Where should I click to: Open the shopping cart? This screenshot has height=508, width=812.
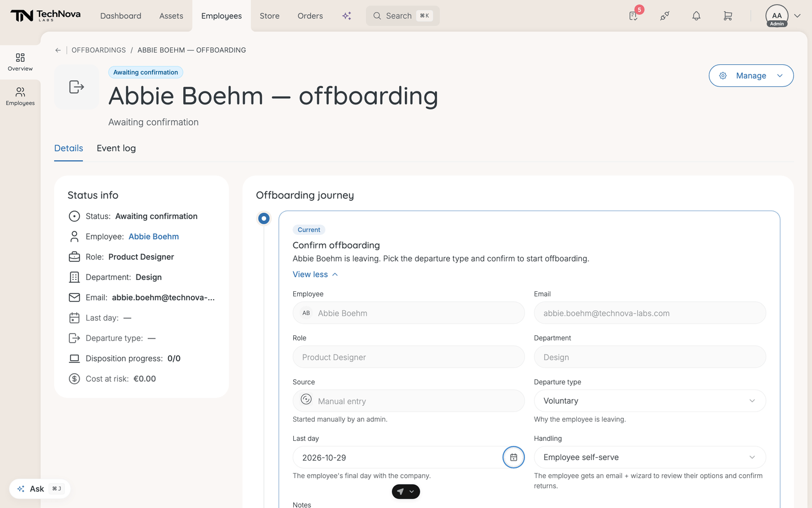pyautogui.click(x=728, y=16)
